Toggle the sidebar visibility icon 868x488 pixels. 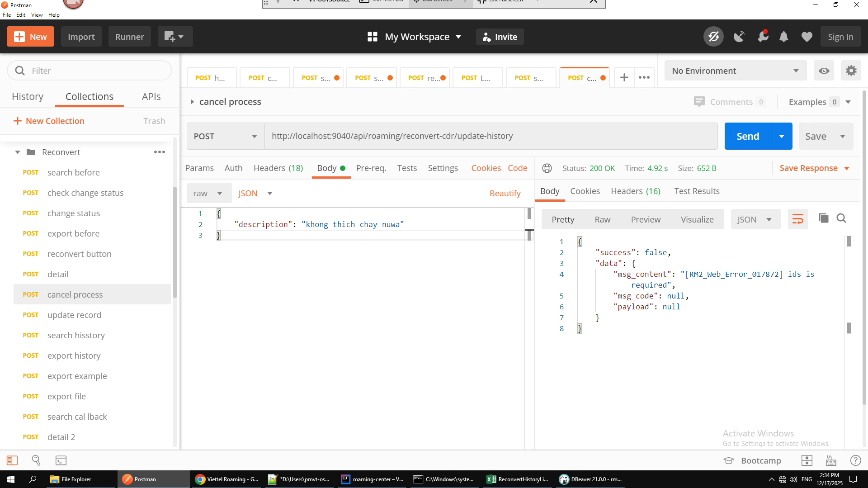(12, 460)
